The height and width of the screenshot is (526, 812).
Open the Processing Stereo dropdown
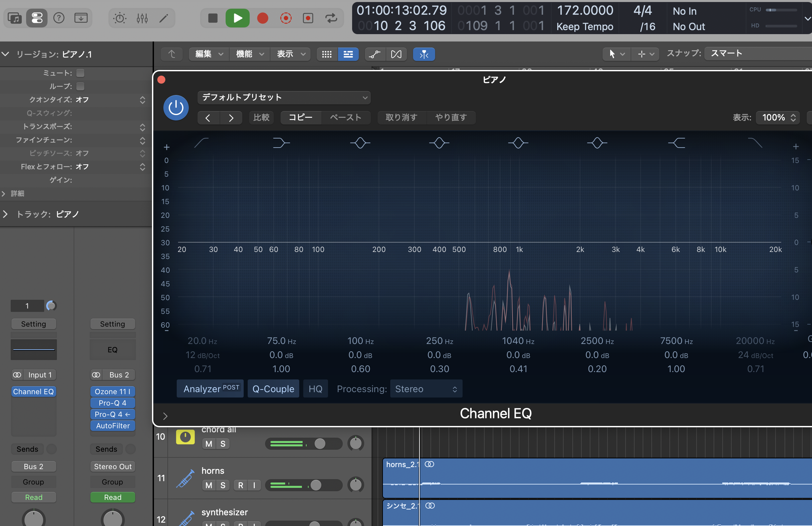pos(426,388)
